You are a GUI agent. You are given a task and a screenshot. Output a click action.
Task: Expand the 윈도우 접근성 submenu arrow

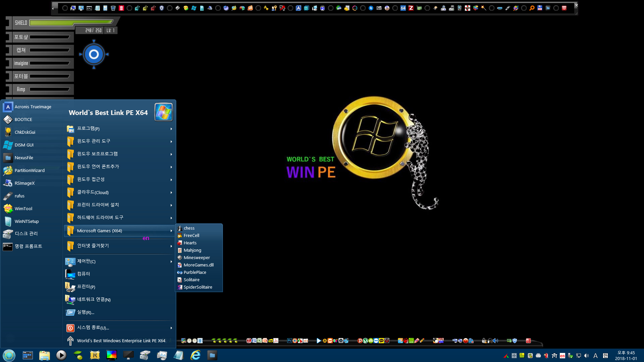171,180
